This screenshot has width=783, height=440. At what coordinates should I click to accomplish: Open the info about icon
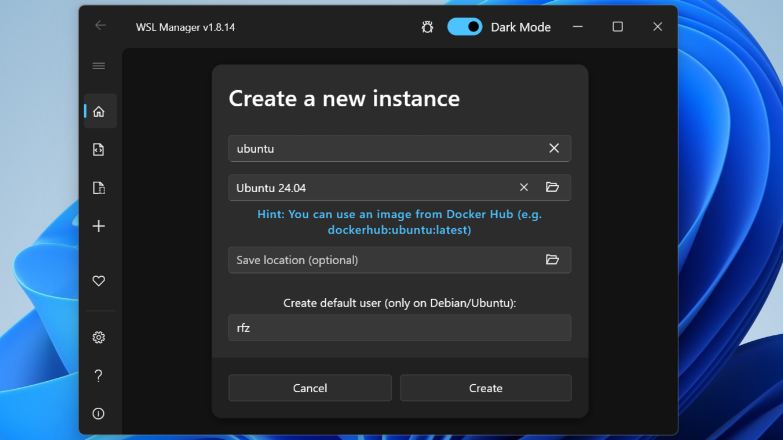tap(99, 414)
